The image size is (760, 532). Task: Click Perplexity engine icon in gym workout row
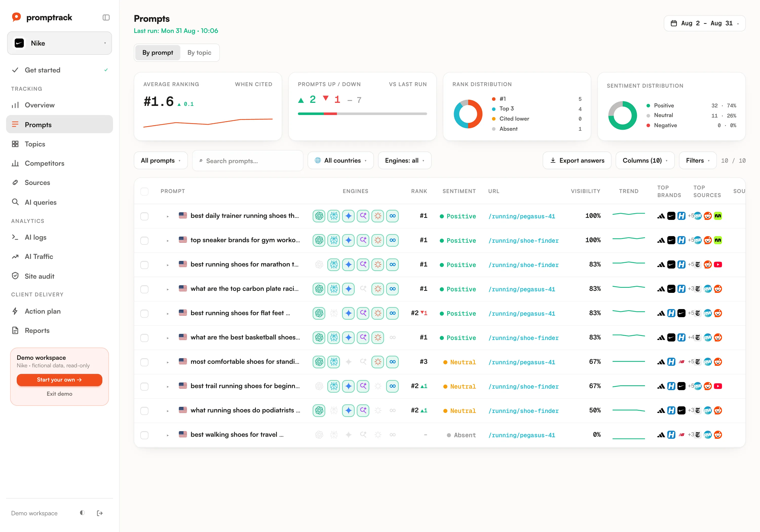pyautogui.click(x=334, y=240)
